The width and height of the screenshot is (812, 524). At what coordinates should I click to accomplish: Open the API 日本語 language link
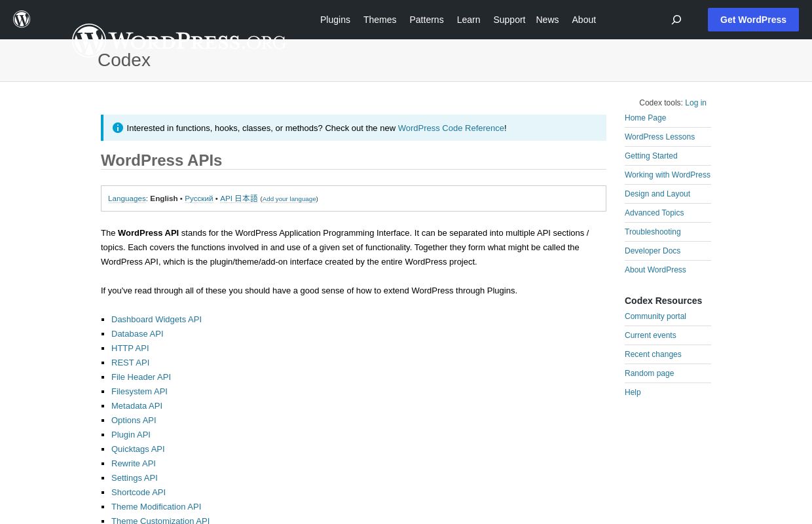tap(239, 198)
